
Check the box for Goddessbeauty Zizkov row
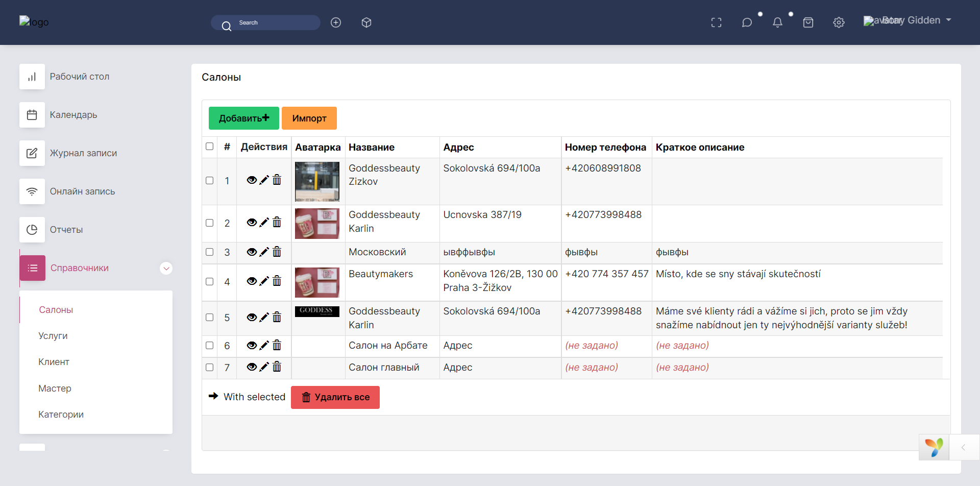209,180
